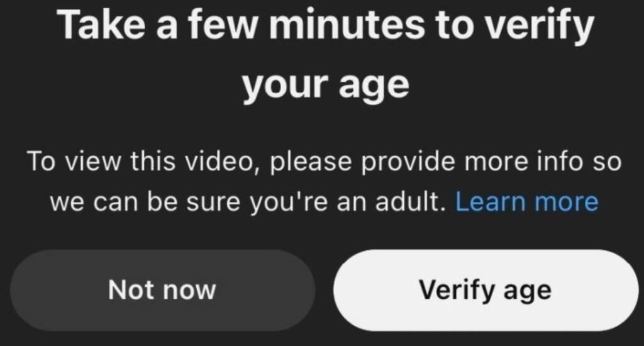Select the 'Take a few minutes to verify' heading
Viewport: 644px width, 346px height.
click(x=326, y=25)
